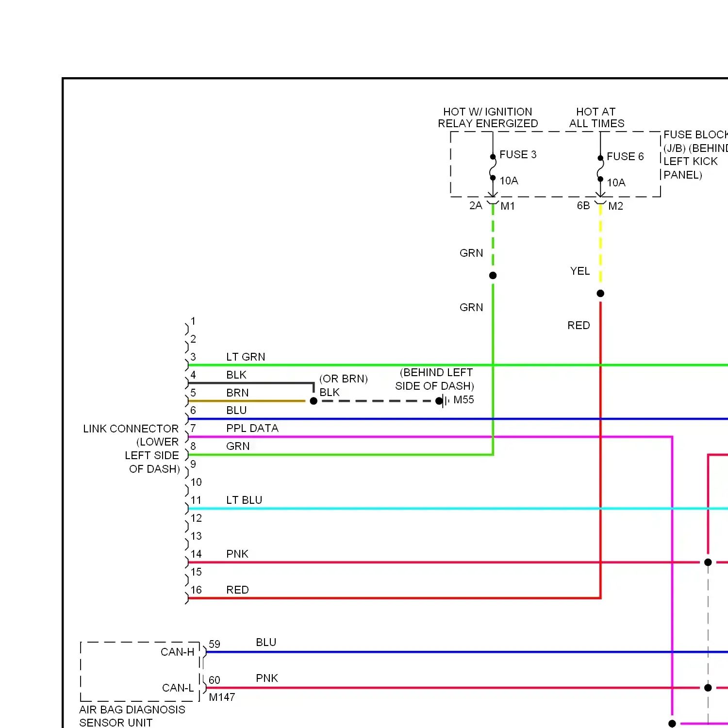Click the "GRN" label on pin 8 wire
The image size is (728, 728).
pyautogui.click(x=238, y=446)
